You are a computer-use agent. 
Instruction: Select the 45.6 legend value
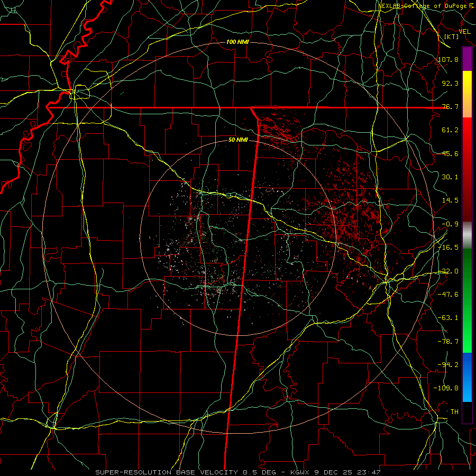[x=450, y=153]
